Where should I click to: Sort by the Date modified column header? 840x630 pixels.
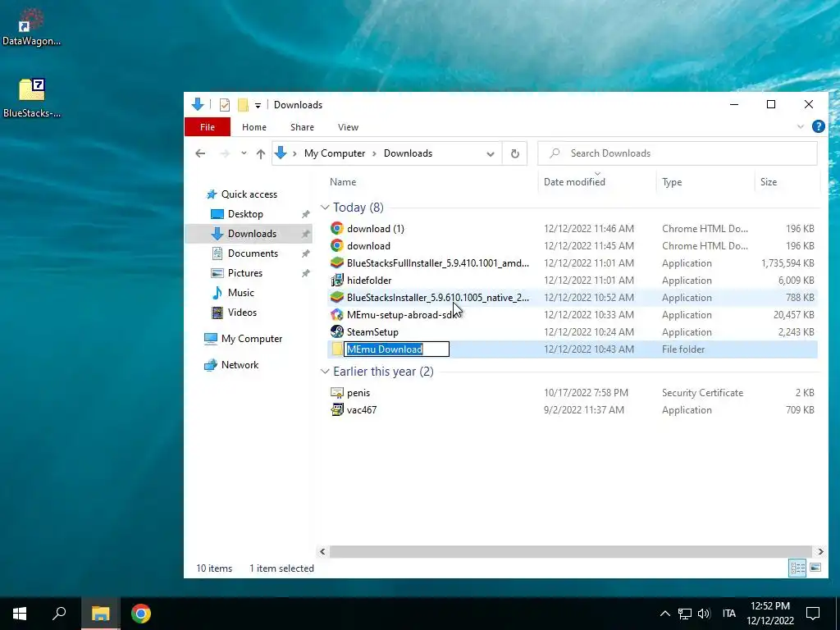pos(574,182)
